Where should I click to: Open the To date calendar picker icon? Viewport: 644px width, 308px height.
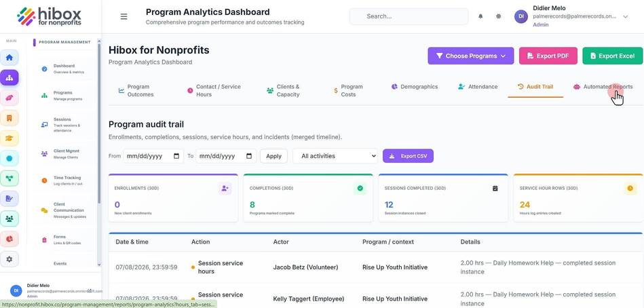[x=249, y=156]
